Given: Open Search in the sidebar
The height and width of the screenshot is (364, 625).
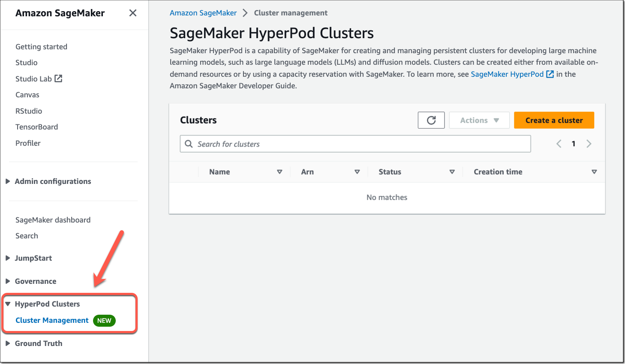Looking at the screenshot, I should (27, 236).
